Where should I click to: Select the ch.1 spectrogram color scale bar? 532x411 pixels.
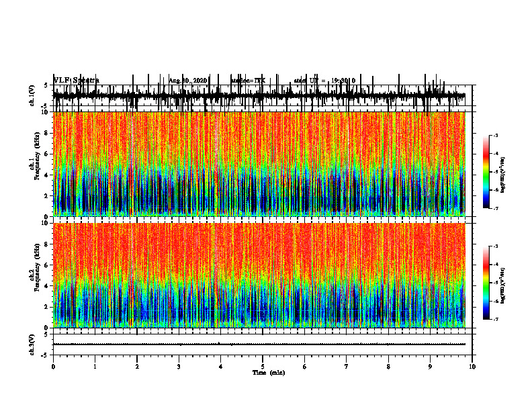pos(486,171)
